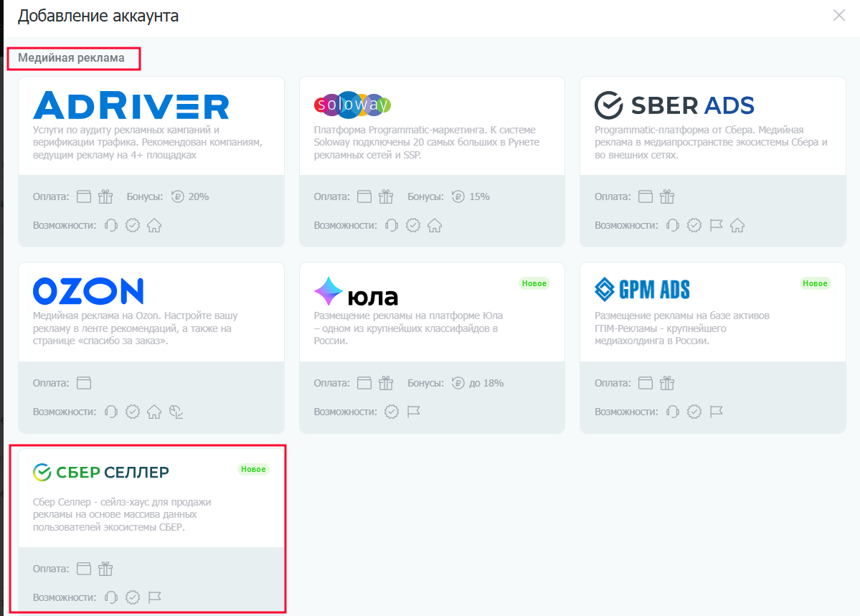The width and height of the screenshot is (860, 616).
Task: Click the verified badge icon in Sber Ads card
Action: tap(694, 225)
